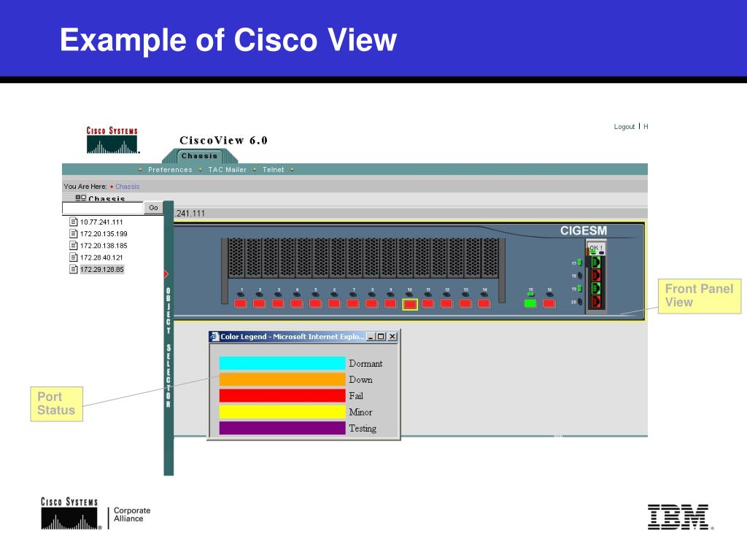This screenshot has height=560, width=747.
Task: Select port 9 on the chassis
Action: (390, 303)
